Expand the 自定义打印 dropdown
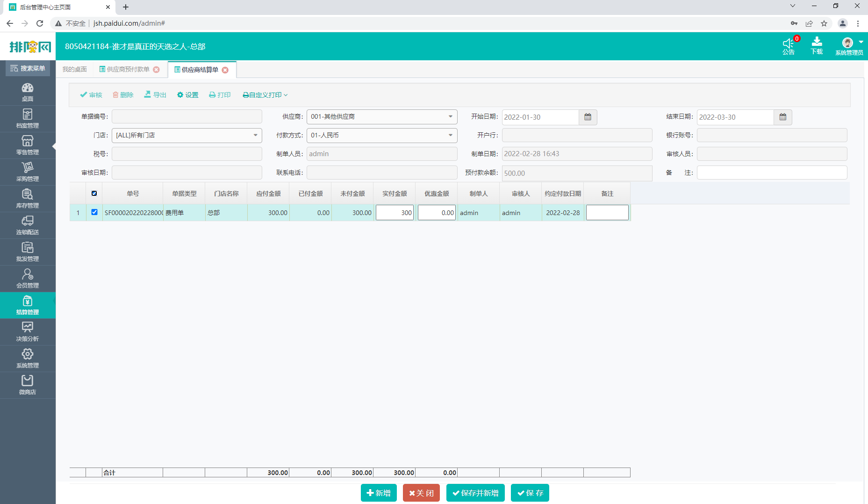This screenshot has height=504, width=868. (x=265, y=95)
